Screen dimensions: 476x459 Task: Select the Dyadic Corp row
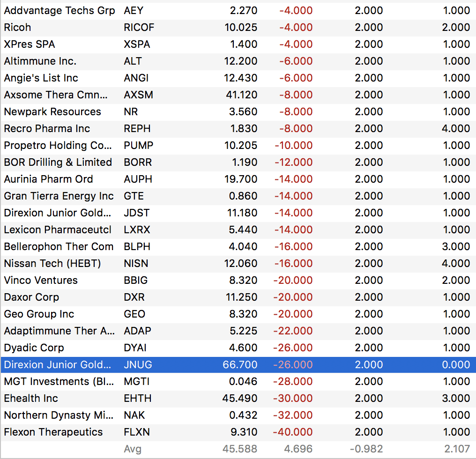click(238, 348)
